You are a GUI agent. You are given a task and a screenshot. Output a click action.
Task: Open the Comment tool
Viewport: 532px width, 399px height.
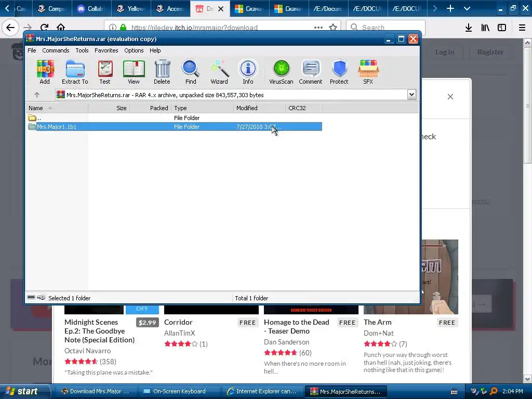pyautogui.click(x=311, y=72)
